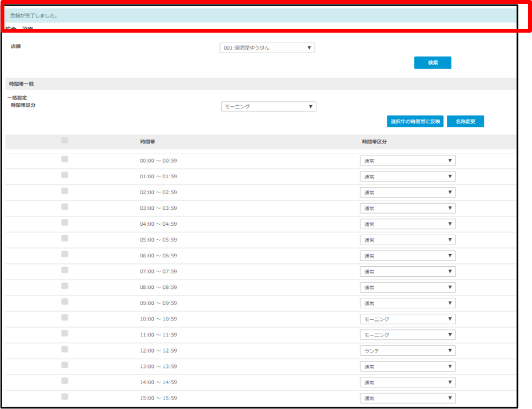
Task: Open category dropdown for 02:00 ~ 02:59
Action: (408, 193)
